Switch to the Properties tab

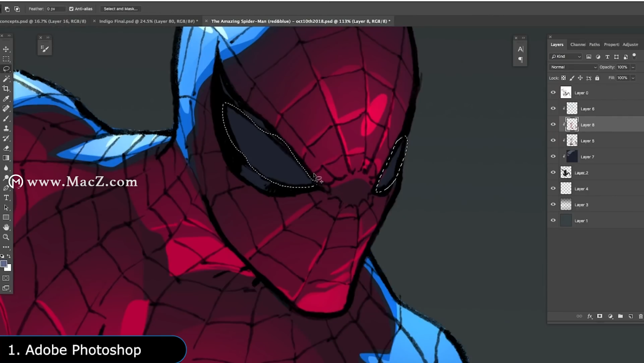coord(611,45)
